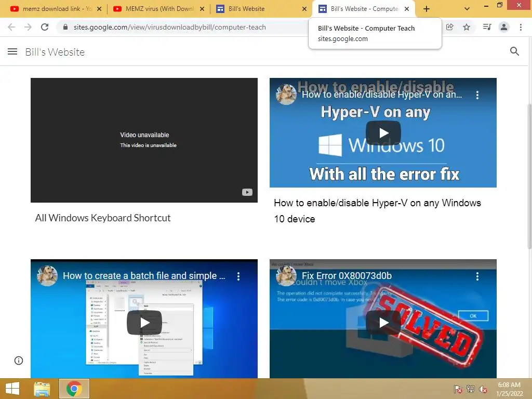Click 'All Windows Keyboard Shortcut' caption
The image size is (532, 399).
click(x=103, y=218)
